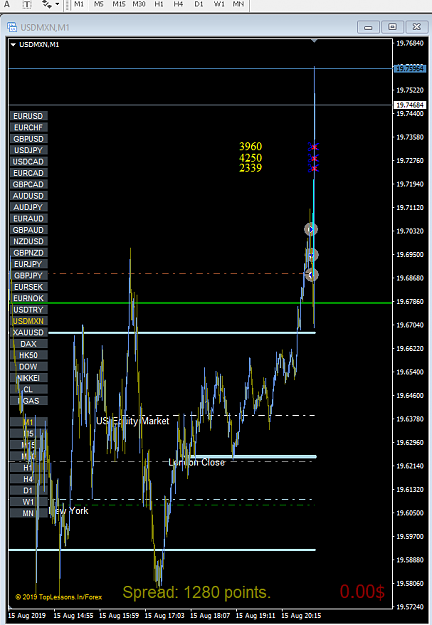Viewport: 432px width, 625px height.
Task: Minimize the USDMXN,M1 chart window
Action: 368,27
